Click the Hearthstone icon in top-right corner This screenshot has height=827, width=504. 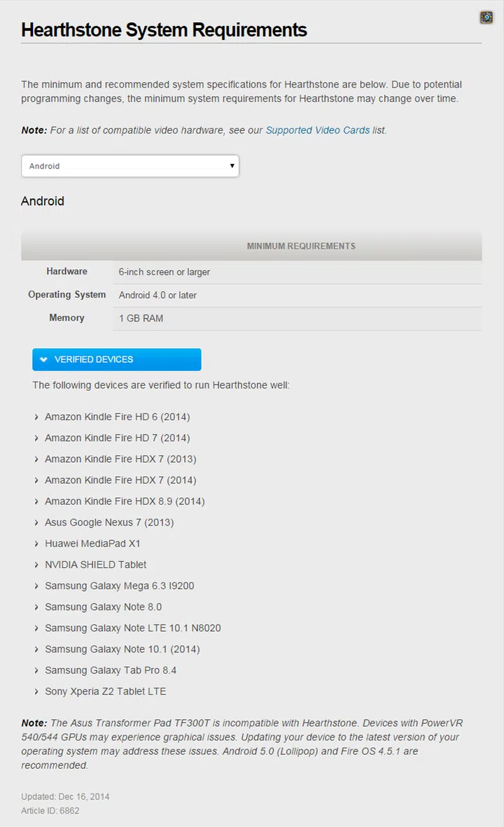[486, 18]
